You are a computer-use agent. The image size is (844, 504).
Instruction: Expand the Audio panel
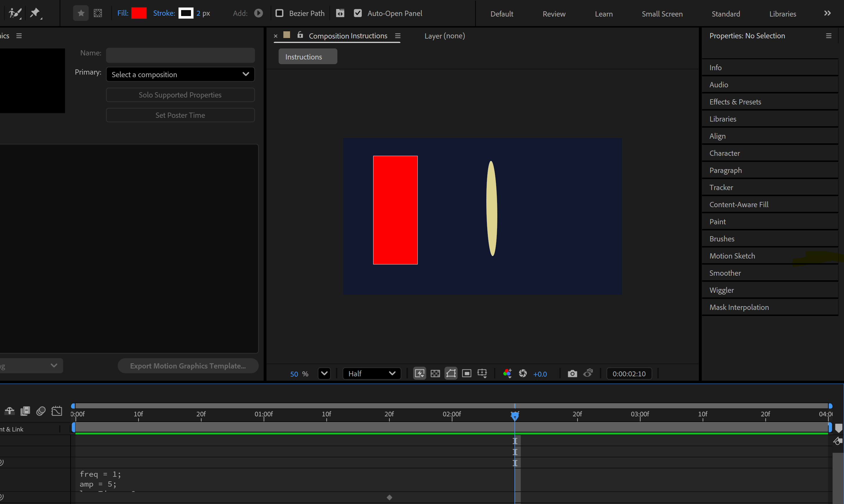(x=770, y=84)
